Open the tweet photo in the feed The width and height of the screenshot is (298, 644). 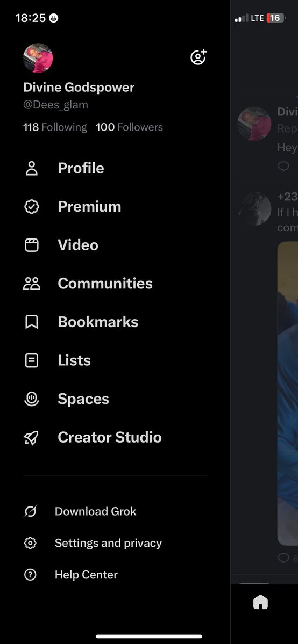click(x=288, y=393)
